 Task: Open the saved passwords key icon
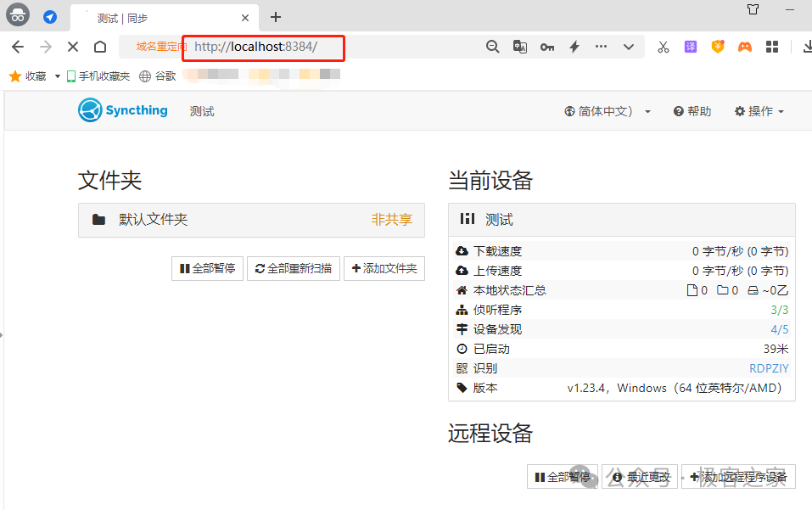(547, 48)
